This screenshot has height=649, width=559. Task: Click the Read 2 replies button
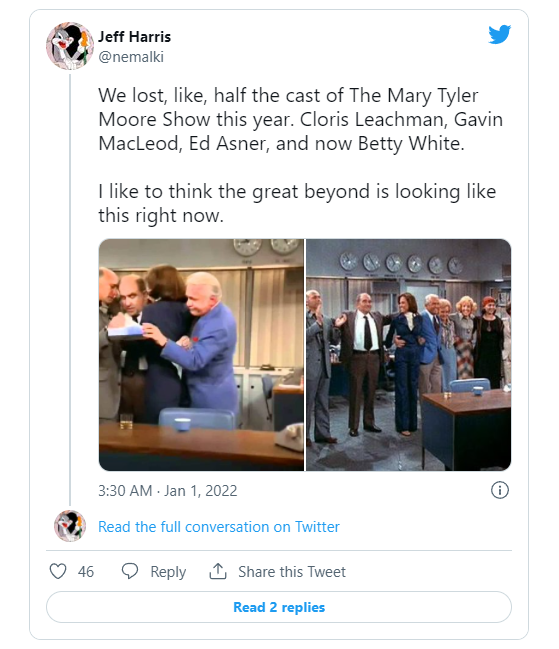279,607
